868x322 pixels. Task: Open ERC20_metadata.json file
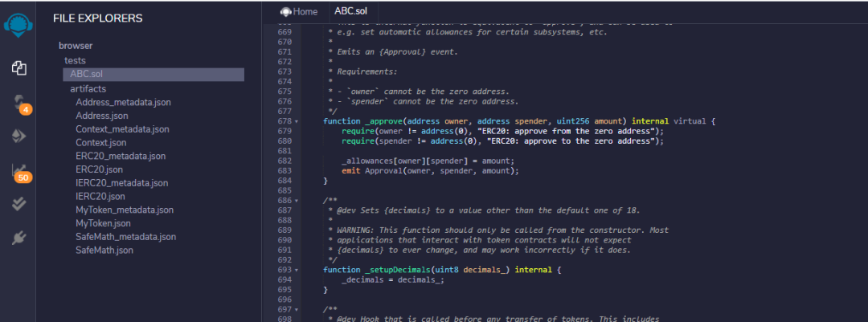120,156
